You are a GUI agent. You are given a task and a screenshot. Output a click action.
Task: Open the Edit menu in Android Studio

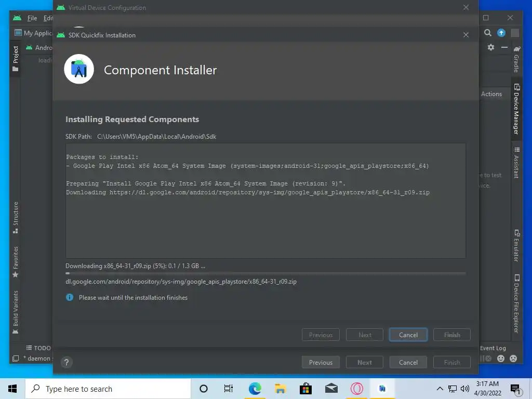48,18
